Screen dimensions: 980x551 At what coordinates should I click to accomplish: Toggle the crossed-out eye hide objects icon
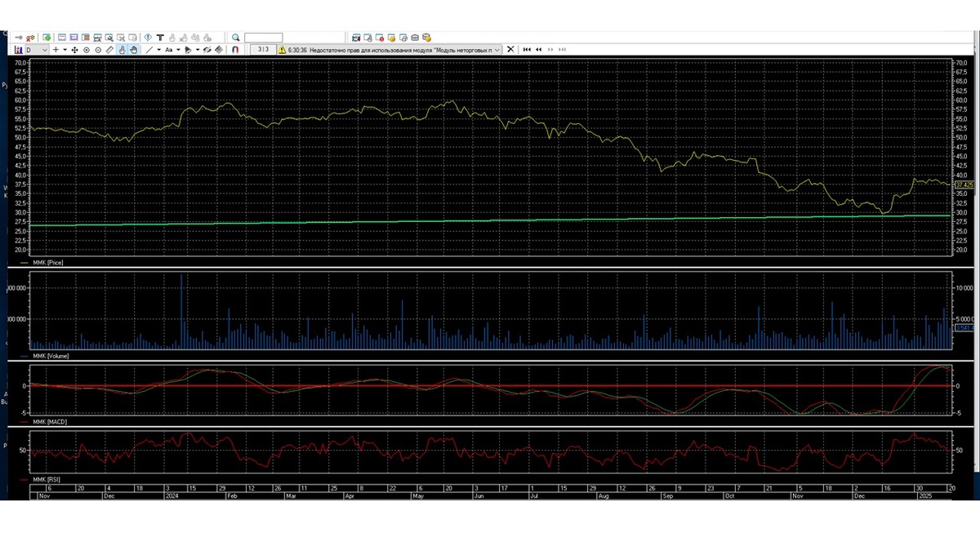coord(207,50)
